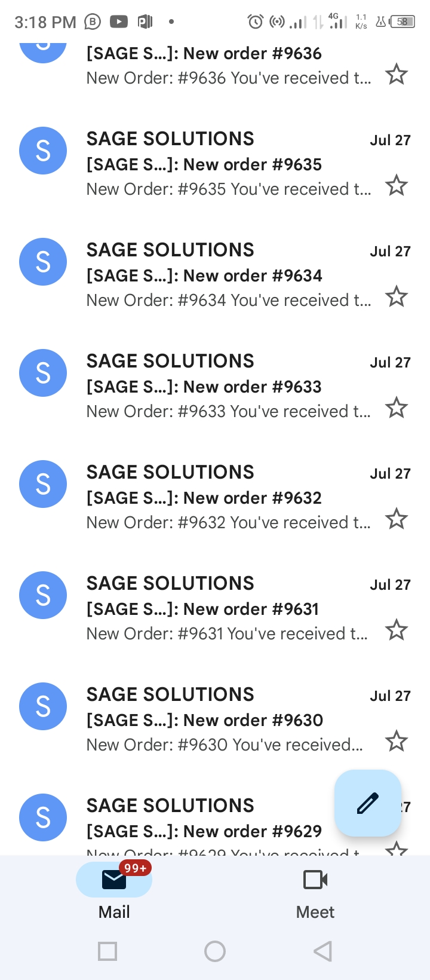
Task: Toggle star on order #9632 email
Action: pyautogui.click(x=396, y=519)
